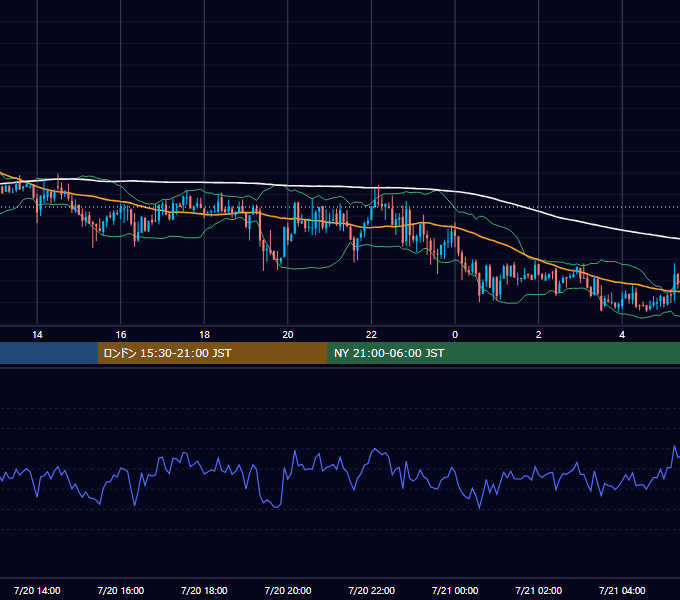Click the ロンドン 15:30-21:00 JST session bar

coord(212,353)
